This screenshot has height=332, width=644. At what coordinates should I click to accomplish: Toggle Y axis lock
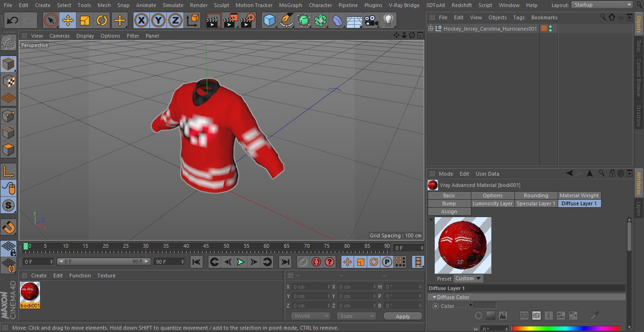158,20
